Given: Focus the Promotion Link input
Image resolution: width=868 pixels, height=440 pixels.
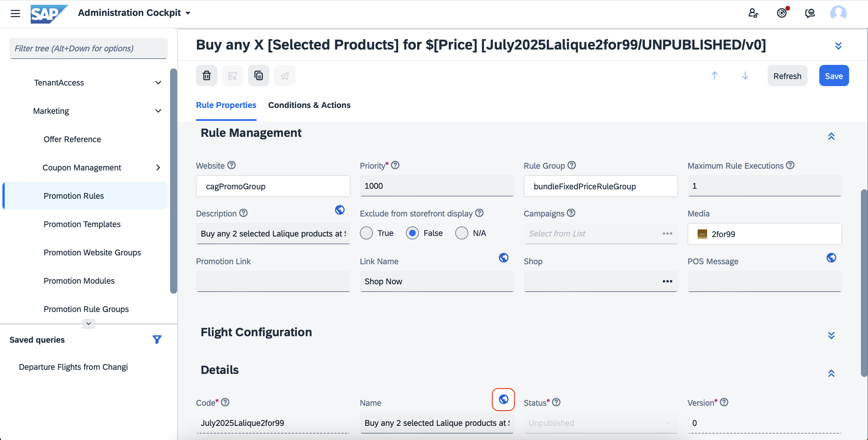Looking at the screenshot, I should (x=273, y=281).
